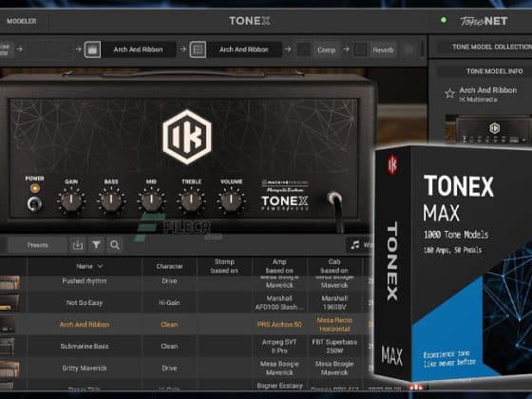Click the import preset download icon
The width and height of the screenshot is (532, 399).
point(78,245)
